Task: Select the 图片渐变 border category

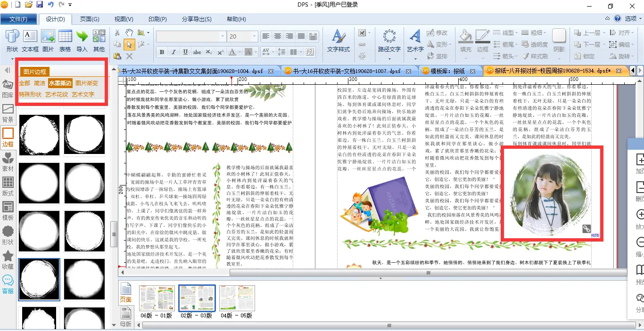Action: pyautogui.click(x=87, y=83)
